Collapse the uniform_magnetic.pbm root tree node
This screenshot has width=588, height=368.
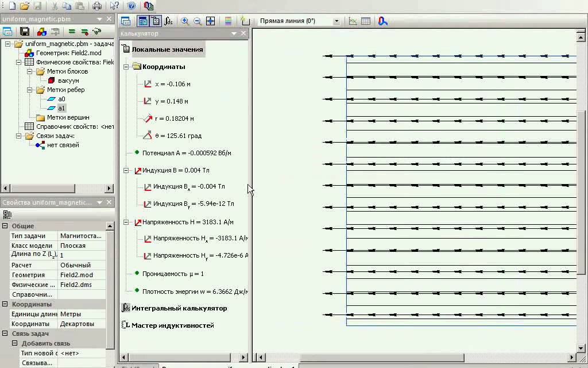coord(7,44)
